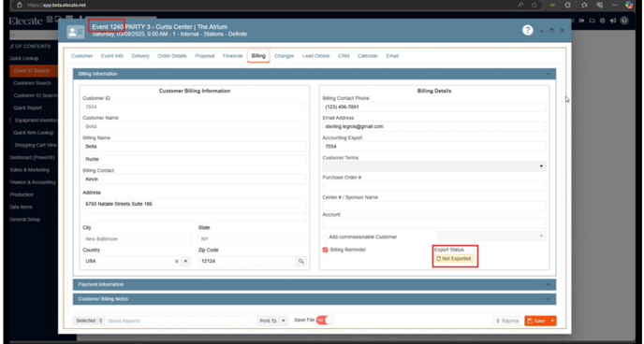Collapse the Billing Information section

coord(315,74)
